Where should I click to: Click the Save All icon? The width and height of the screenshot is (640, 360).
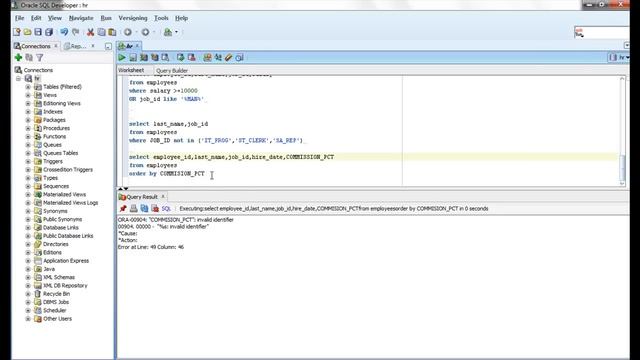click(49, 32)
